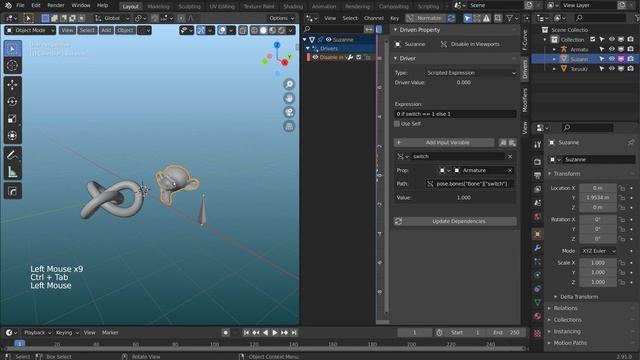Open the Global orientation dropdown
Screen dimensions: 640x360
tap(112, 18)
